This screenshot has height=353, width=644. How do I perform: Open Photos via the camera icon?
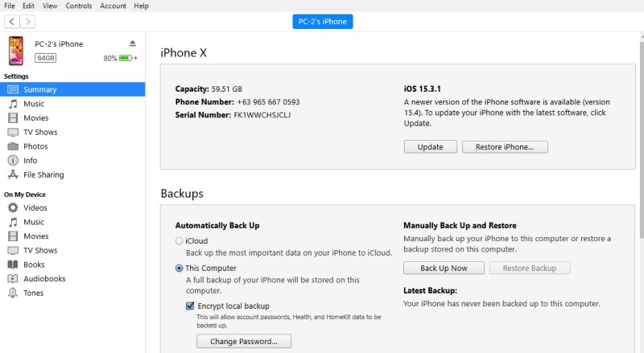14,146
